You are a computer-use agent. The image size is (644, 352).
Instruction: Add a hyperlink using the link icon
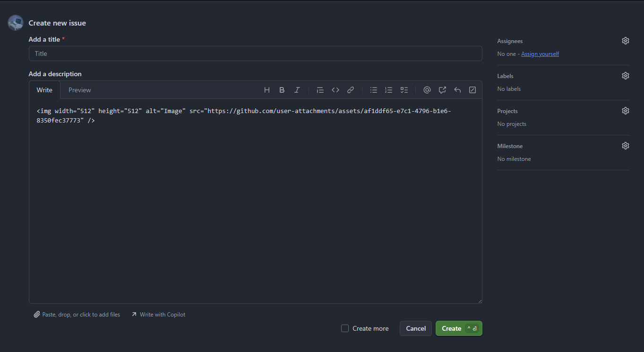tap(351, 90)
